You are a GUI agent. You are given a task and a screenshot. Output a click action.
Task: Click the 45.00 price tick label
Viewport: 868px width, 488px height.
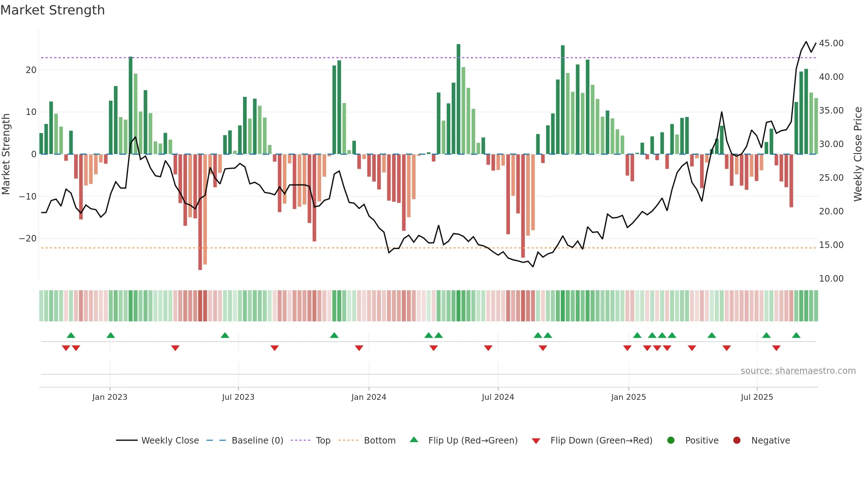pos(831,43)
